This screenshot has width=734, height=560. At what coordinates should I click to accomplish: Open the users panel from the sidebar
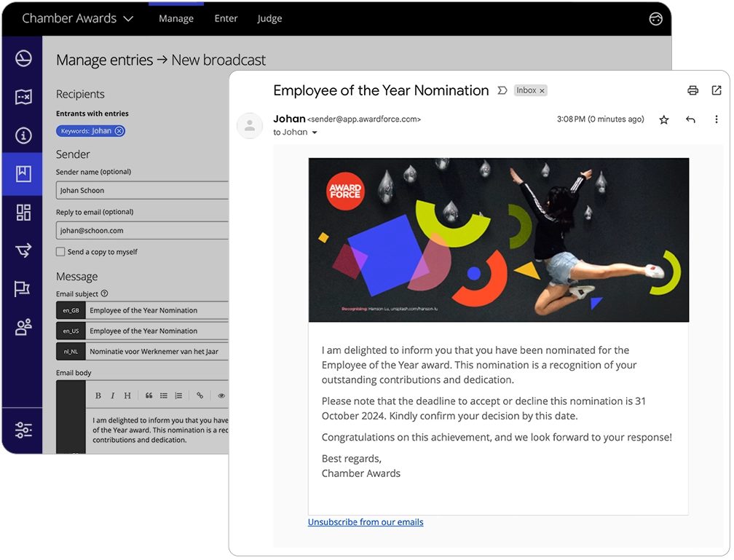[22, 327]
